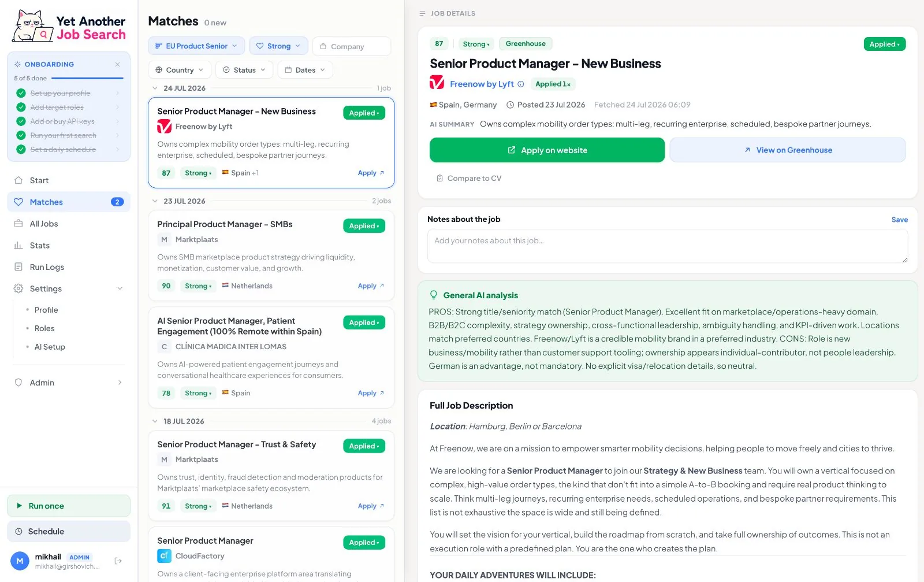The height and width of the screenshot is (582, 924).
Task: Click Apply link on Principal Product Manager card
Action: point(371,286)
